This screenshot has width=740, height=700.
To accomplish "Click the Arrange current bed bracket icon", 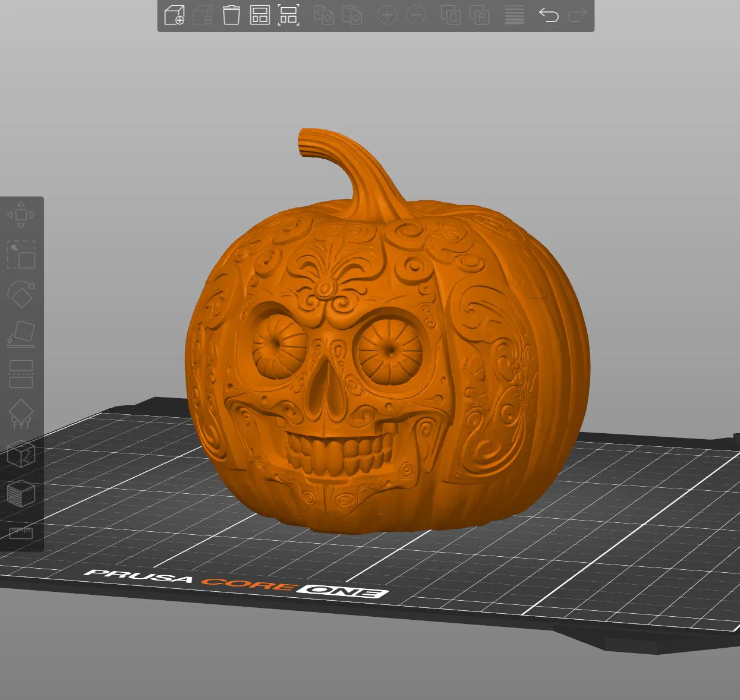I will click(289, 15).
